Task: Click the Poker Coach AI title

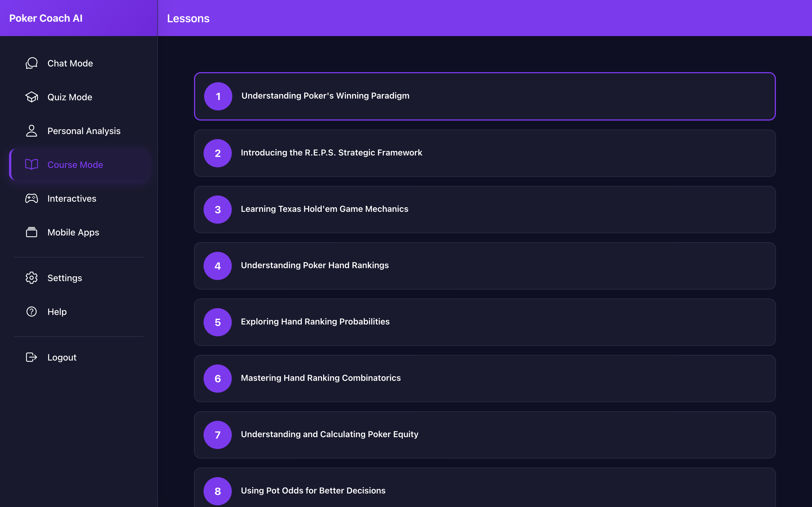Action: (x=46, y=18)
